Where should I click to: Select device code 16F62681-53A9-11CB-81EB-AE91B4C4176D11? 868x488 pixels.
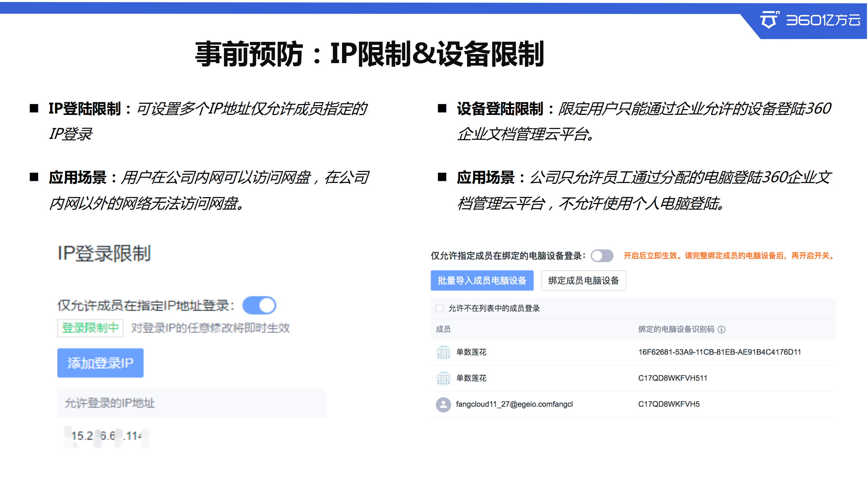coord(719,352)
